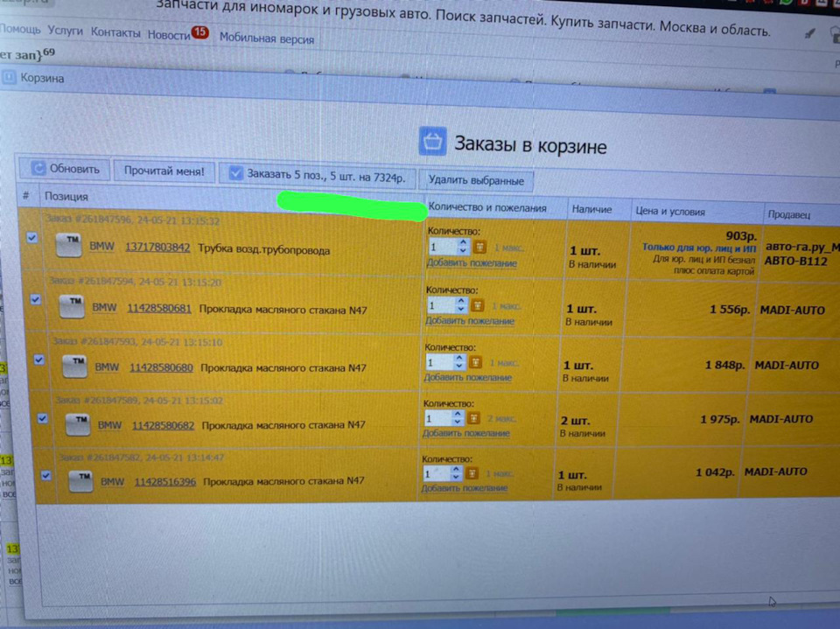
Task: Click the quantity field for part 11428516396
Action: point(437,473)
